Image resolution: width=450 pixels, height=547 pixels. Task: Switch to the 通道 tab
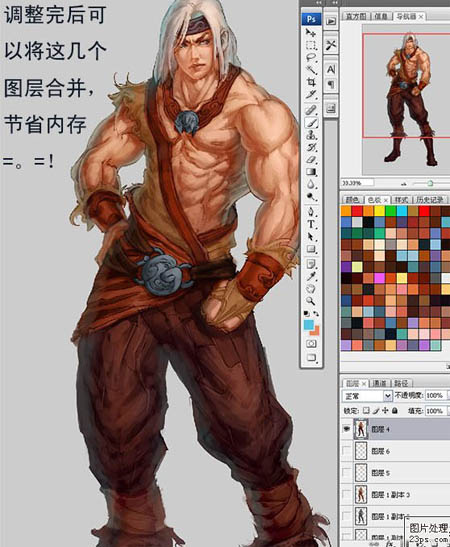click(x=380, y=383)
